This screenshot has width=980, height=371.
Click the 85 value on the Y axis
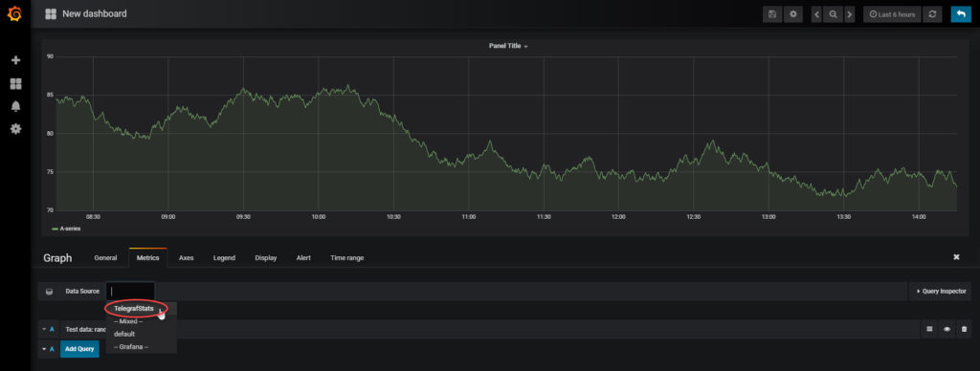pos(50,95)
